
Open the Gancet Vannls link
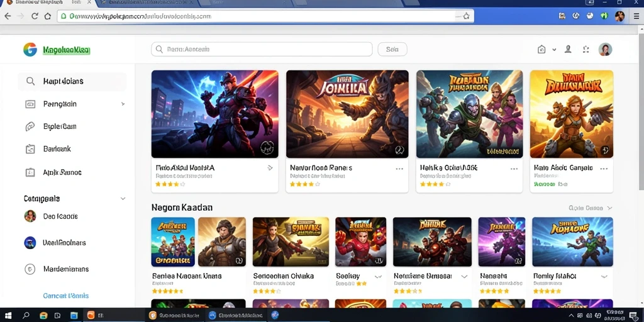pyautogui.click(x=65, y=296)
